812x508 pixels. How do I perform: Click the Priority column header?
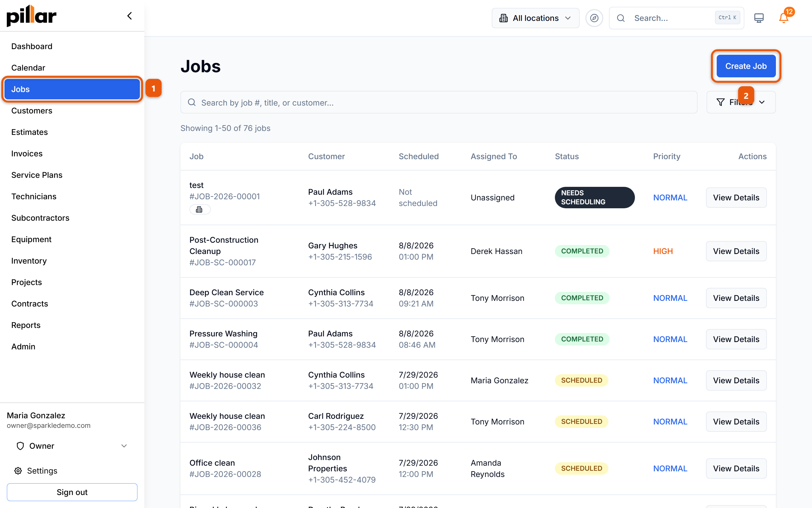pos(667,156)
